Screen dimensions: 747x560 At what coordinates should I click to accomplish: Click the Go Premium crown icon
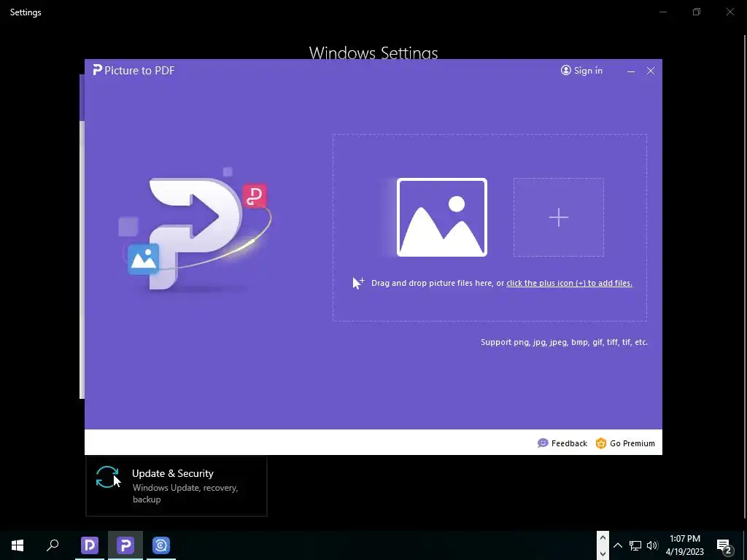pyautogui.click(x=601, y=443)
